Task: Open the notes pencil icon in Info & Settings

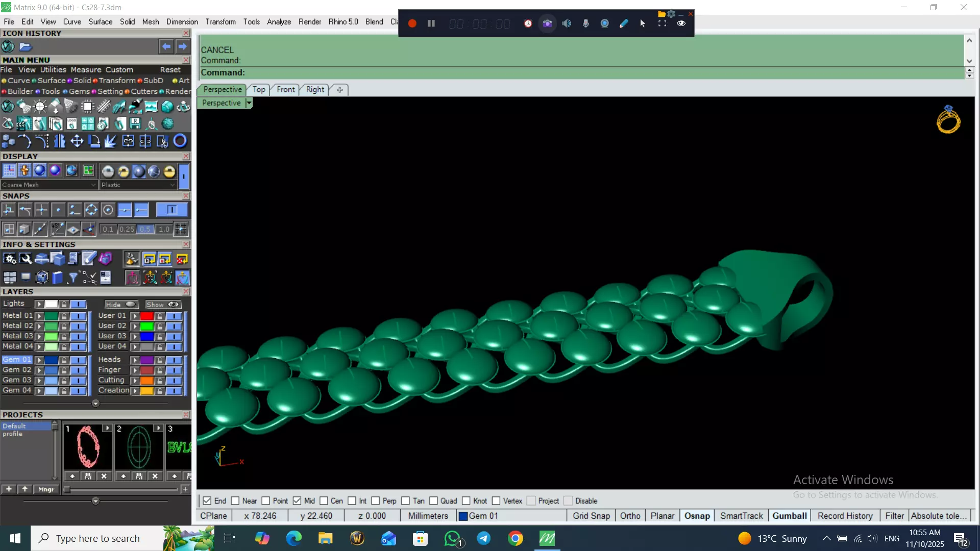Action: (89, 259)
